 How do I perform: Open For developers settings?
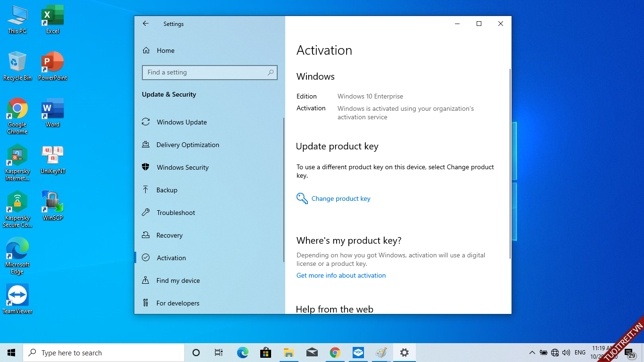click(178, 303)
